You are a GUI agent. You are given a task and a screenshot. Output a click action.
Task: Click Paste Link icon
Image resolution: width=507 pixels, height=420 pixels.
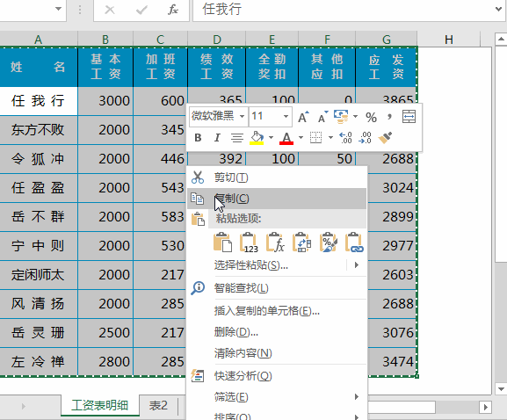[354, 243]
